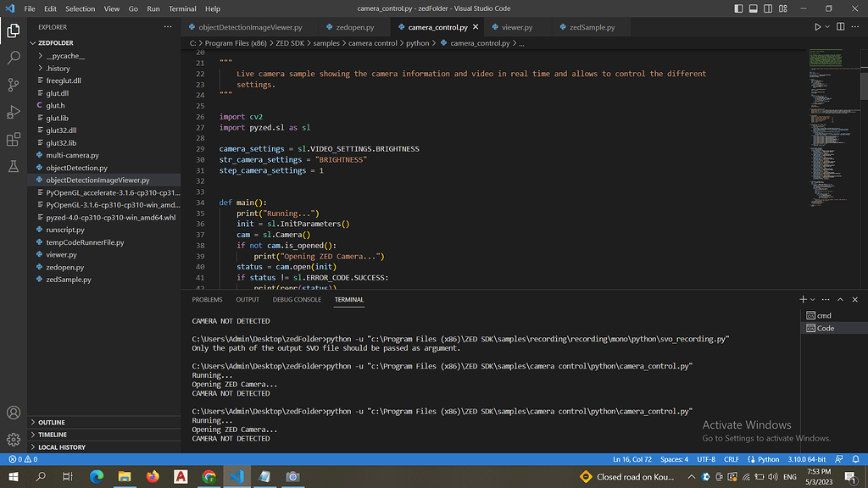Open the Run and Debug view
Viewport: 868px width, 488px height.
tap(14, 112)
